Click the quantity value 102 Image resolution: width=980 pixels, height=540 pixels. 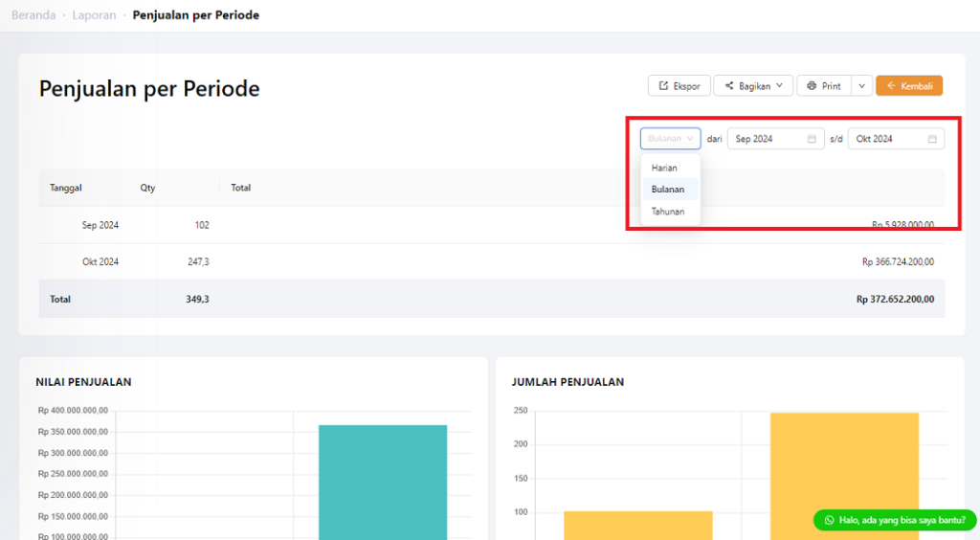[202, 225]
